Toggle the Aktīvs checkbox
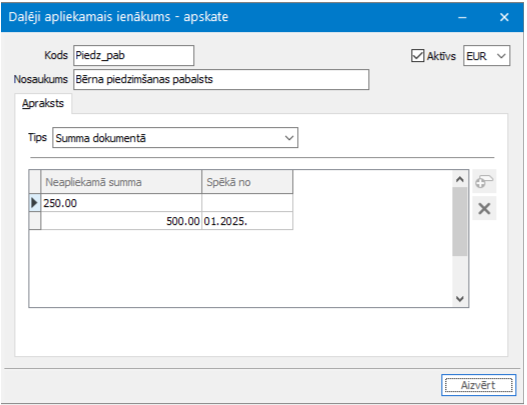527x405 pixels. click(x=417, y=55)
